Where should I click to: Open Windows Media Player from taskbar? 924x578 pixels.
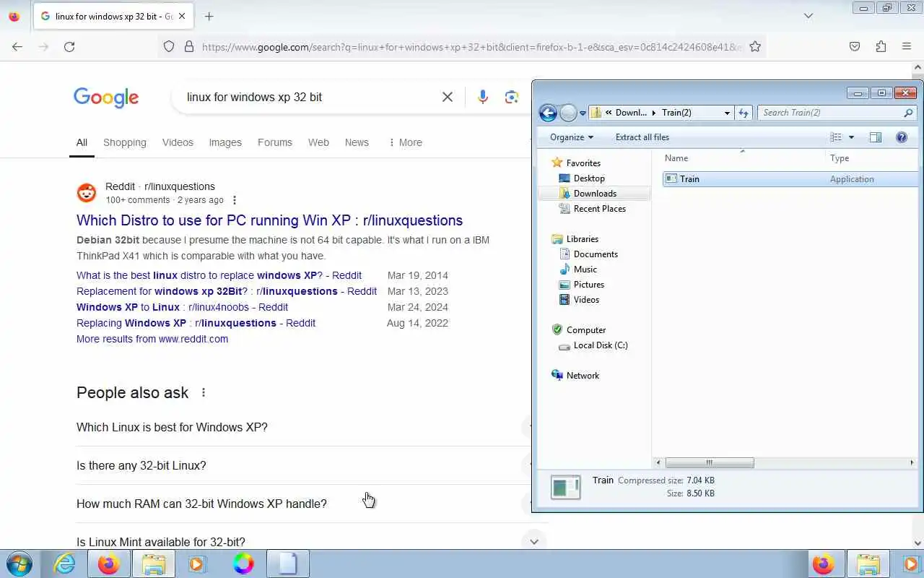197,564
